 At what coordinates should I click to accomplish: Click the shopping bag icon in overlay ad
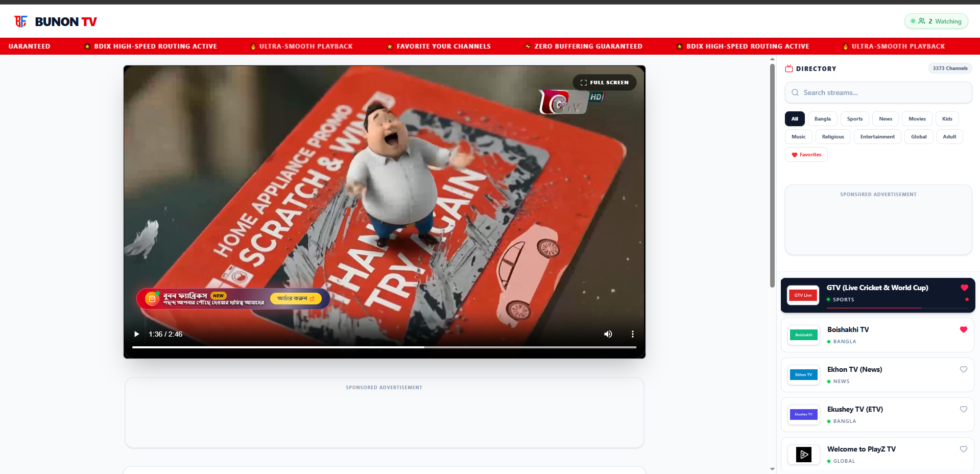(x=152, y=299)
